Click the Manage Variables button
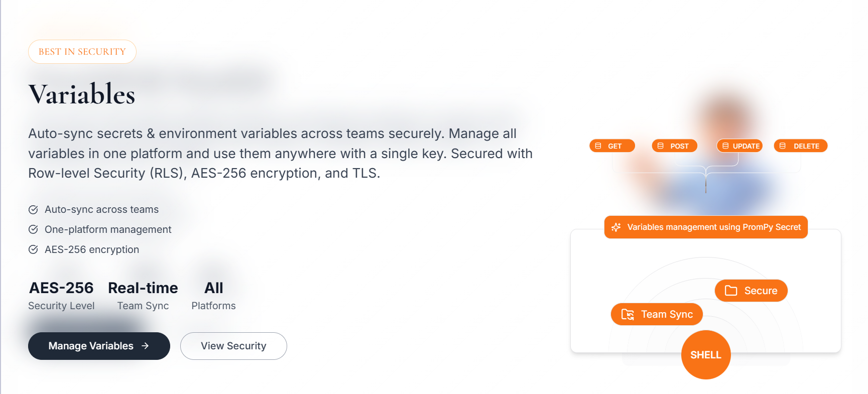The width and height of the screenshot is (868, 394). [x=98, y=346]
